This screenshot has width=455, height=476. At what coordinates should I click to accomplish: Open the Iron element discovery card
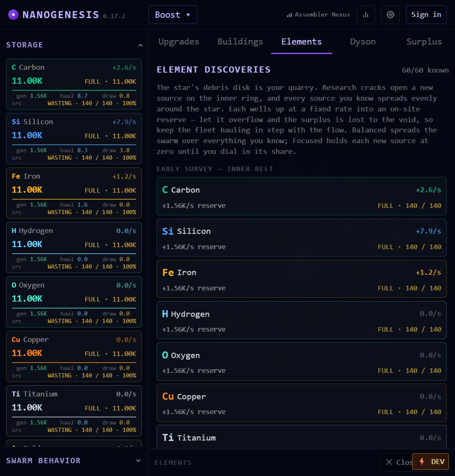(x=302, y=279)
